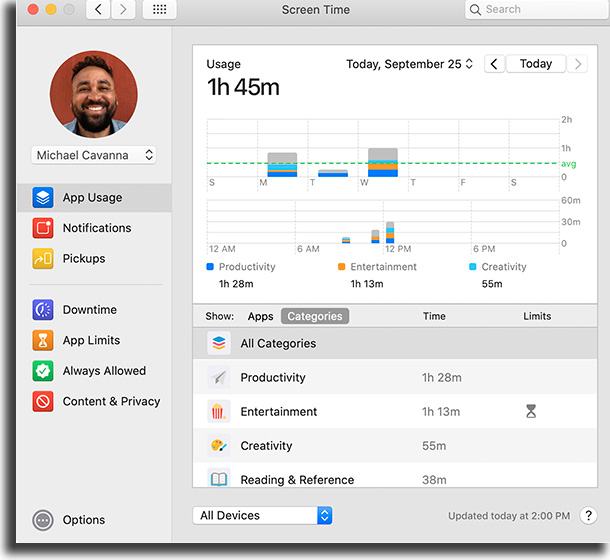Image resolution: width=610 pixels, height=560 pixels.
Task: Click the Reading & Reference book icon
Action: tap(219, 478)
